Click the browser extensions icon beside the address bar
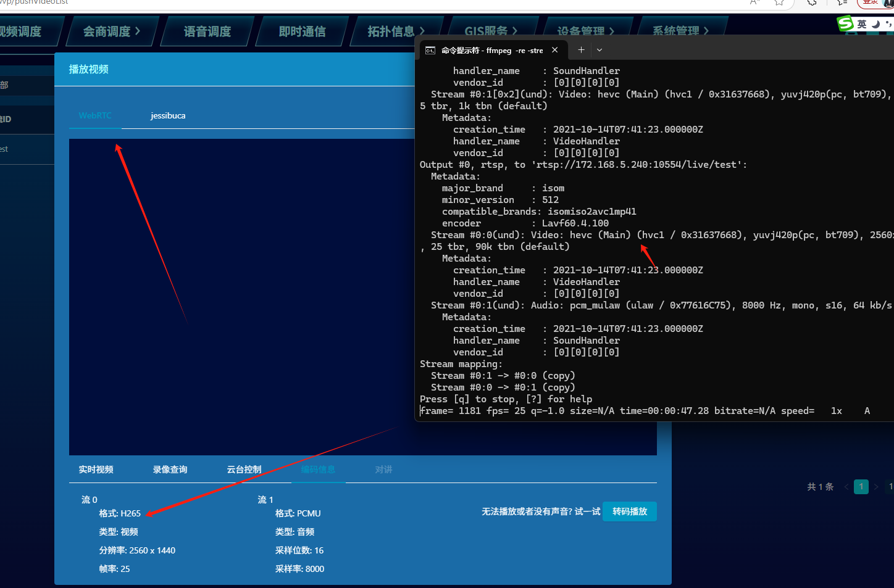Viewport: 894px width, 588px height. click(811, 3)
